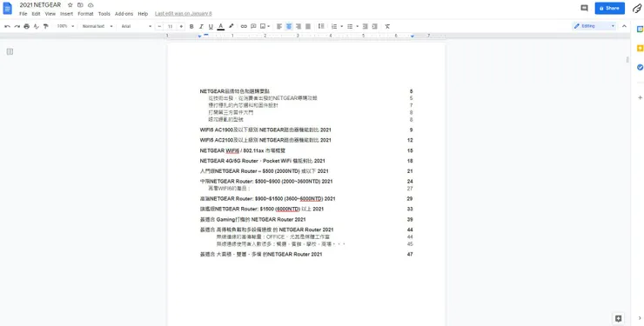644x326 pixels.
Task: Click the Undo icon
Action: pyautogui.click(x=7, y=26)
